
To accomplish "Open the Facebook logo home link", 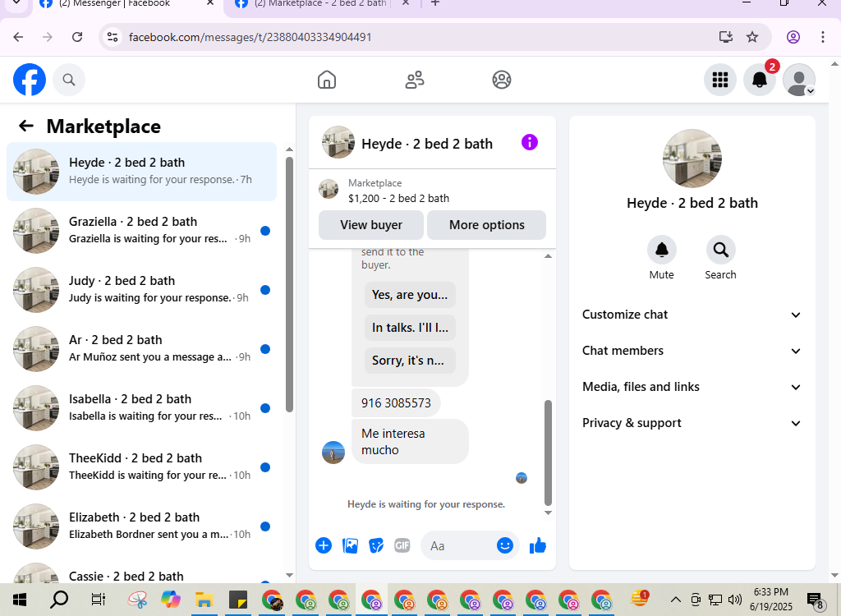I will click(x=30, y=80).
